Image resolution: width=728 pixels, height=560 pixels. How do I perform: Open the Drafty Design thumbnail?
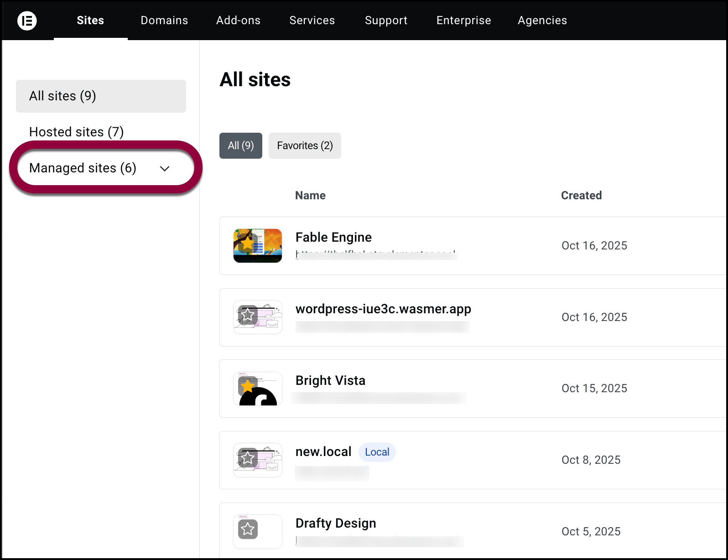click(x=258, y=532)
